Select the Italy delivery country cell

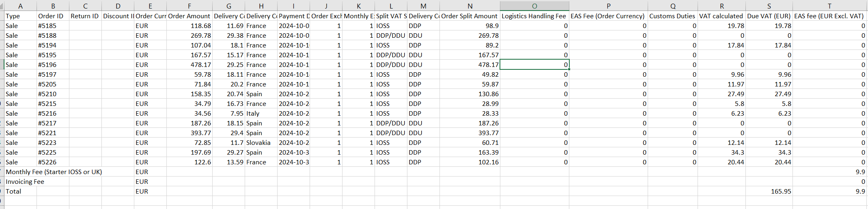pyautogui.click(x=261, y=114)
